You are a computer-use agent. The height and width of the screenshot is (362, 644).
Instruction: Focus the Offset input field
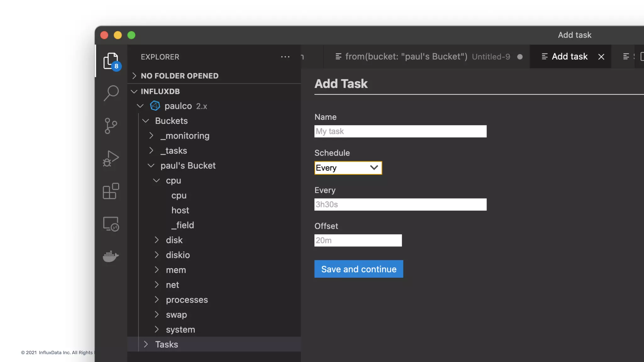358,240
